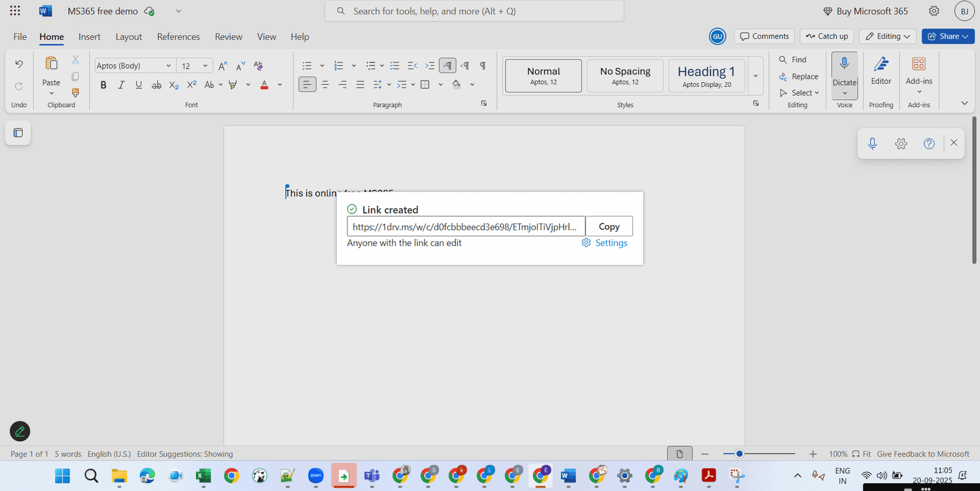Switch to the References tab
Screen dimensions: 980x491
[x=178, y=37]
